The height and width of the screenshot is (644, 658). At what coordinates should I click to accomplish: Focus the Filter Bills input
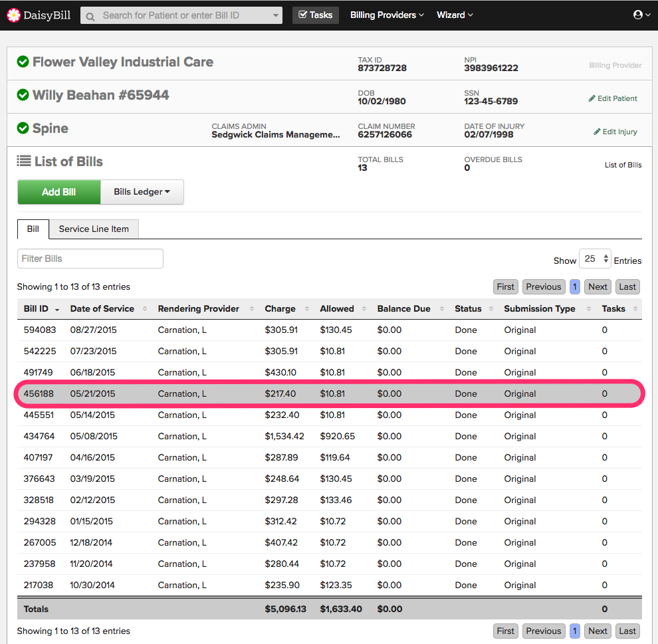coord(90,259)
